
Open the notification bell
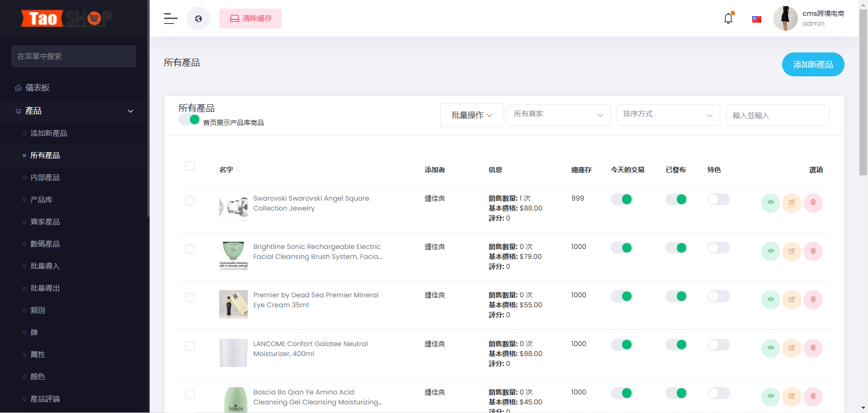pos(728,19)
